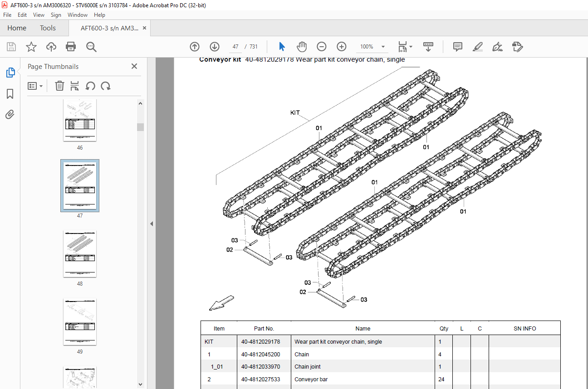The image size is (588, 389).
Task: Open the File menu
Action: pyautogui.click(x=7, y=15)
